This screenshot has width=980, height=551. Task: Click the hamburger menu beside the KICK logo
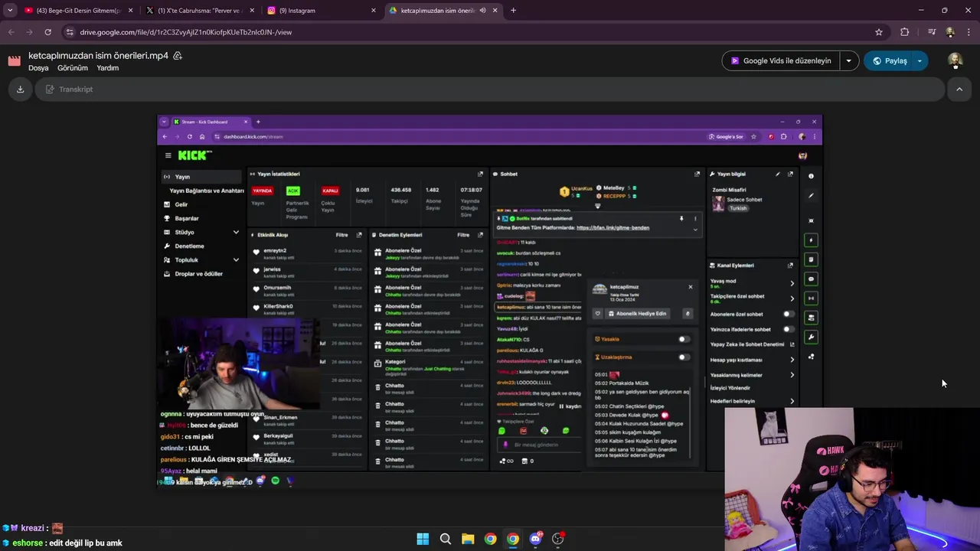168,155
